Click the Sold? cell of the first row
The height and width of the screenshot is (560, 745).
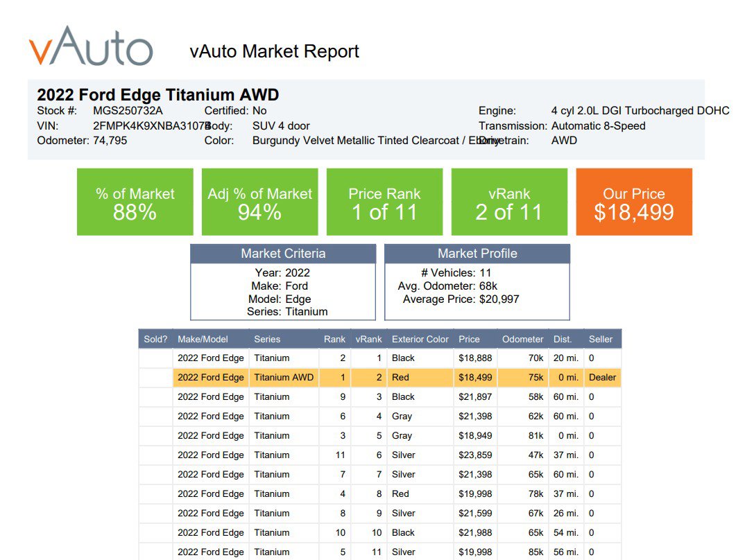pyautogui.click(x=155, y=358)
